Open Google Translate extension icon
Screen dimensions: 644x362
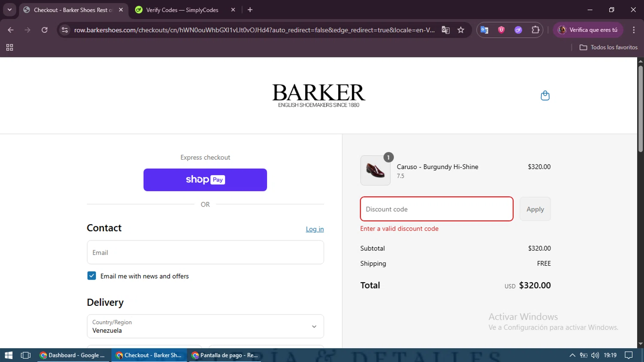[x=484, y=30]
